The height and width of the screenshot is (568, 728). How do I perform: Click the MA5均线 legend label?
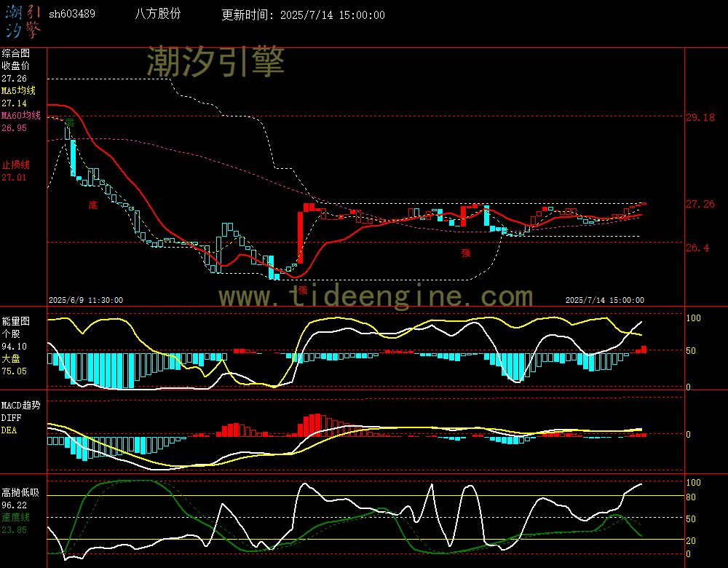coord(18,90)
